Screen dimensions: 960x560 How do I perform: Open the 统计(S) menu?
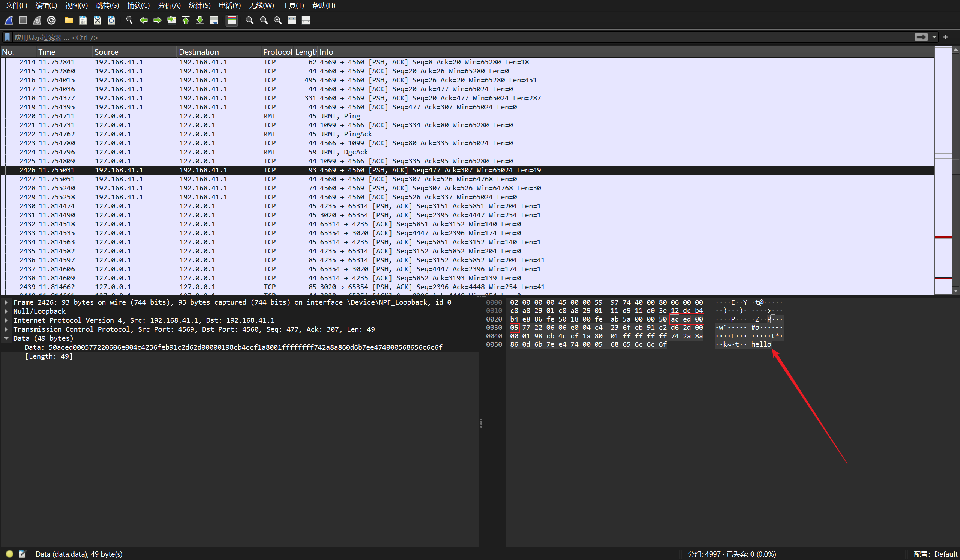(x=199, y=5)
